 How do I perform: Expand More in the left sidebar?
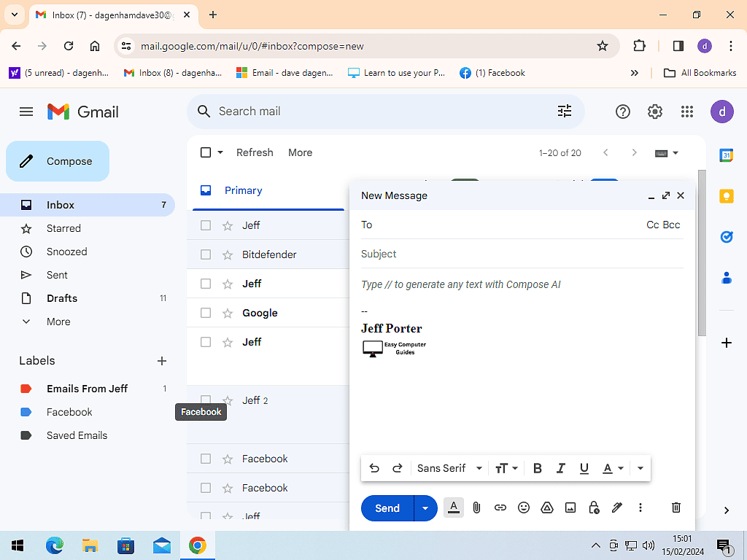(x=58, y=322)
